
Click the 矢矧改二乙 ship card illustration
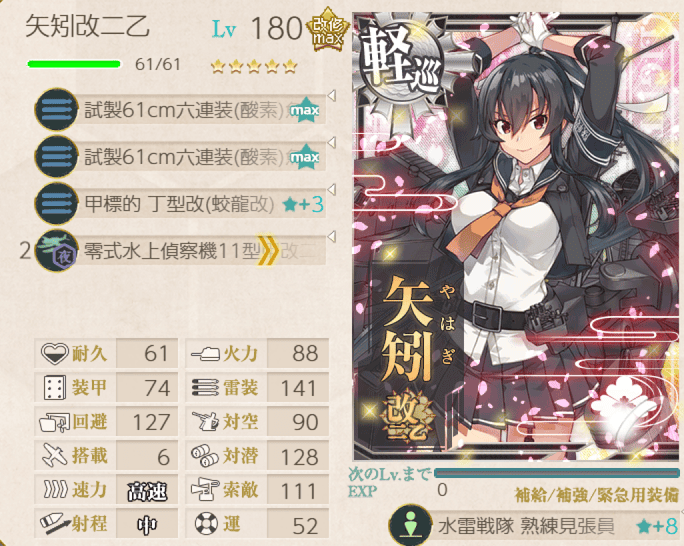518,236
